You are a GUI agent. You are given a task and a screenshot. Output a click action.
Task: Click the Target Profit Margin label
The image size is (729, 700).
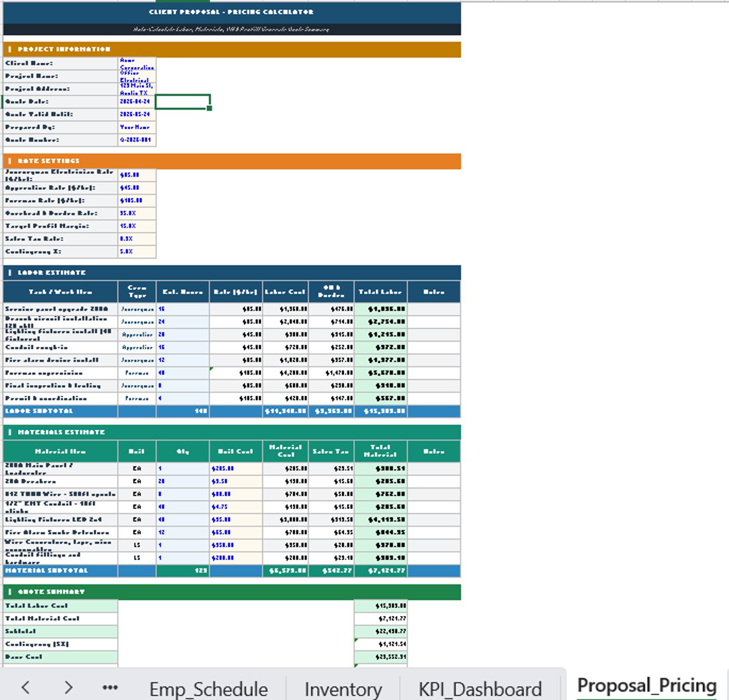click(x=60, y=226)
